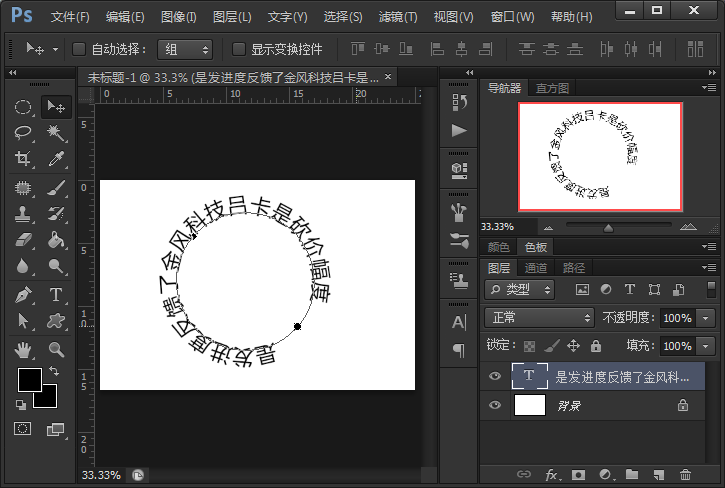Select the Horizontal Type tool
Image resolution: width=725 pixels, height=488 pixels.
point(56,295)
